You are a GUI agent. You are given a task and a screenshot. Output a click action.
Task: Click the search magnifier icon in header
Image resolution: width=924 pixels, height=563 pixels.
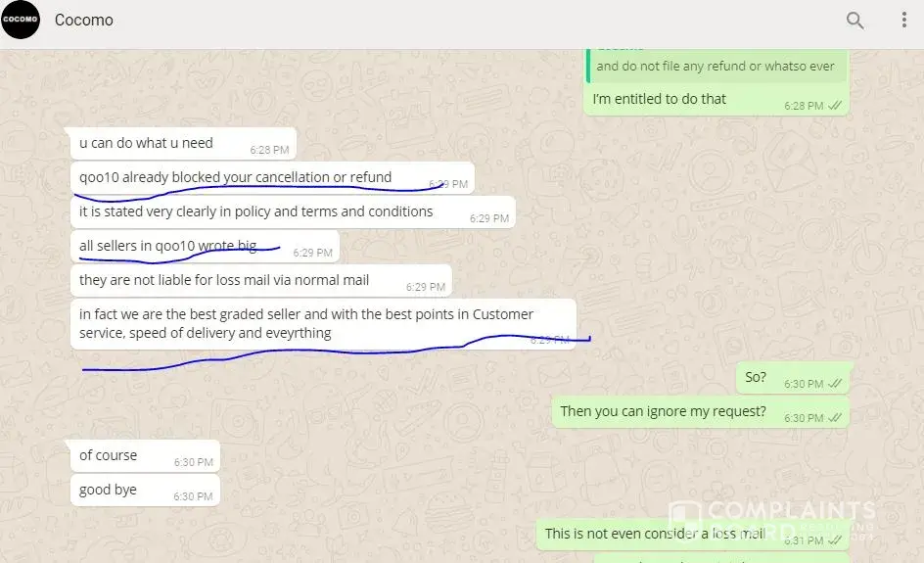(x=855, y=21)
